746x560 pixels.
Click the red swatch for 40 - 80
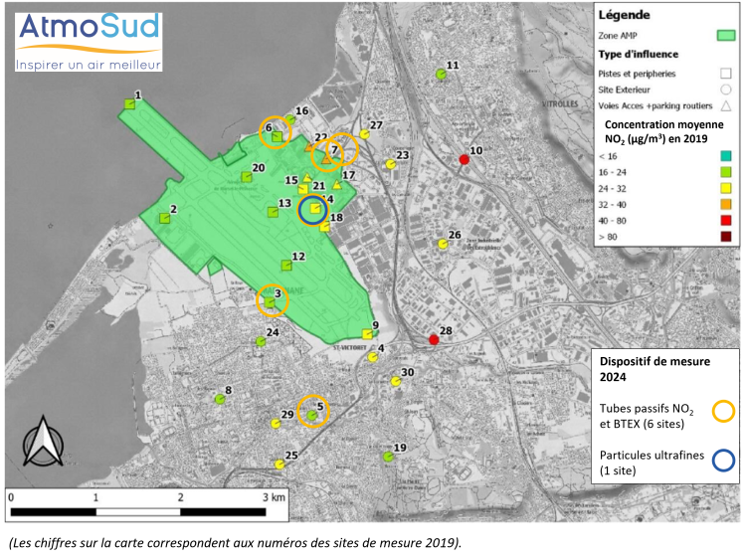click(726, 220)
